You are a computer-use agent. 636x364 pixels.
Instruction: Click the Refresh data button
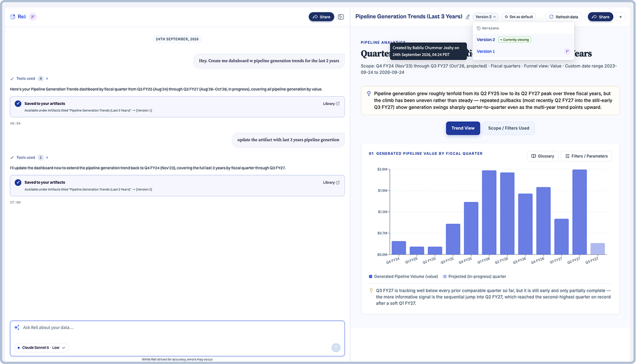(563, 17)
